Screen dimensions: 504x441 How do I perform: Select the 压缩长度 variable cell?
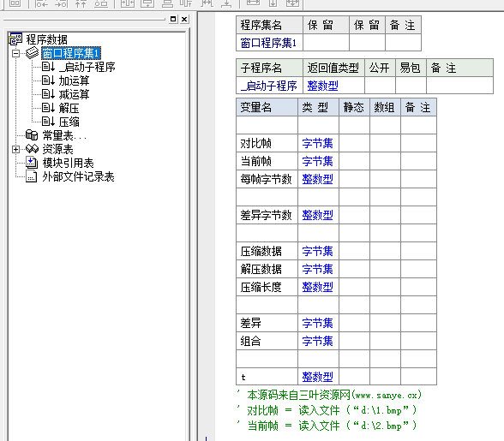267,287
